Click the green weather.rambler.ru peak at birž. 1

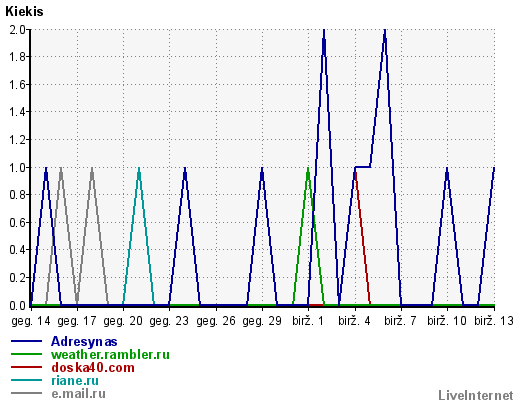(308, 168)
